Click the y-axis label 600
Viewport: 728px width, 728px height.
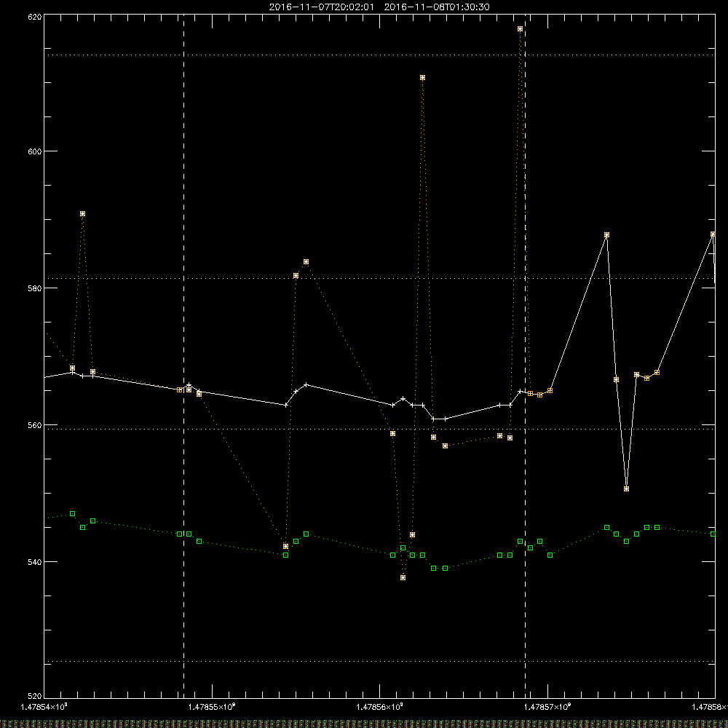tap(35, 151)
